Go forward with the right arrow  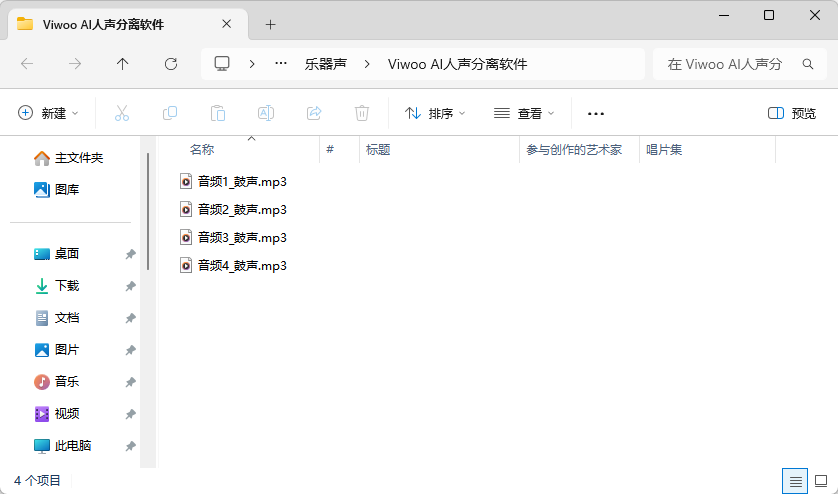75,64
